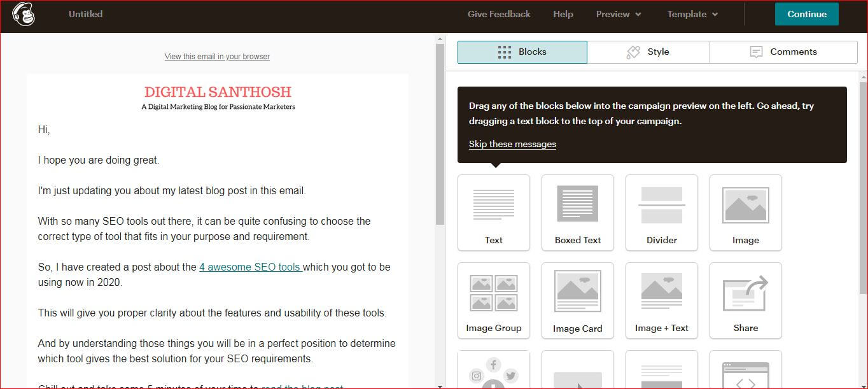Click the preview scrollbar down arrow

coord(440,385)
